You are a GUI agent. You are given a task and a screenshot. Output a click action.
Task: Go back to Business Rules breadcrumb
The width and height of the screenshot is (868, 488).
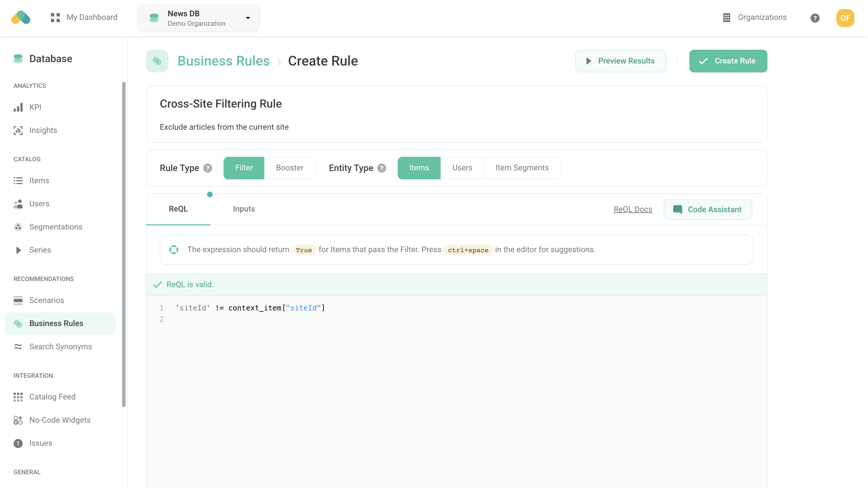click(x=224, y=61)
